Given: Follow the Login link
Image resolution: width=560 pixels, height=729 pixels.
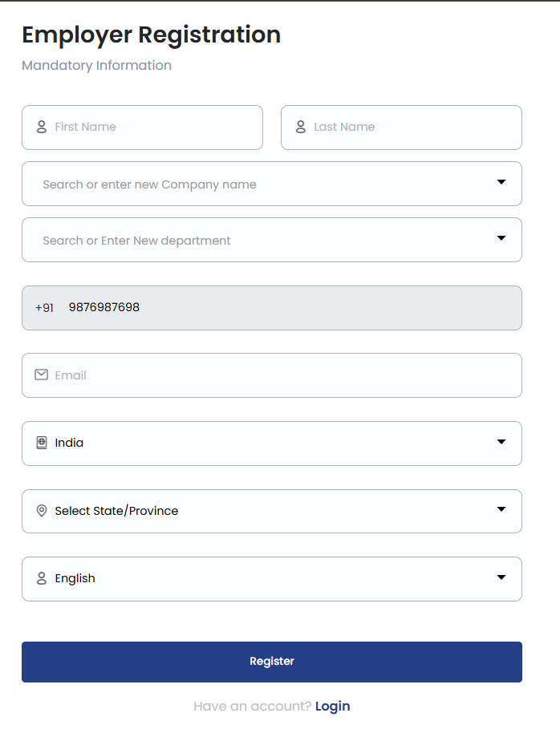Looking at the screenshot, I should 332,706.
